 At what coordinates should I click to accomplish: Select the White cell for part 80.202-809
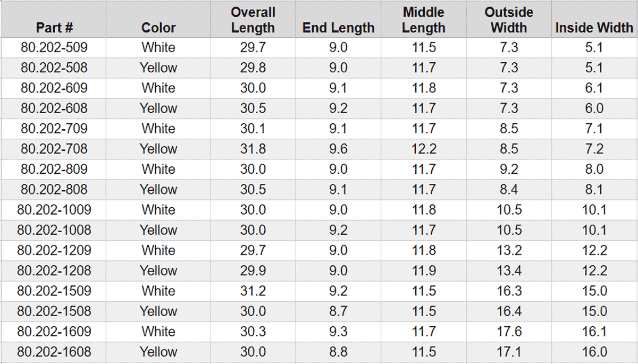[158, 170]
